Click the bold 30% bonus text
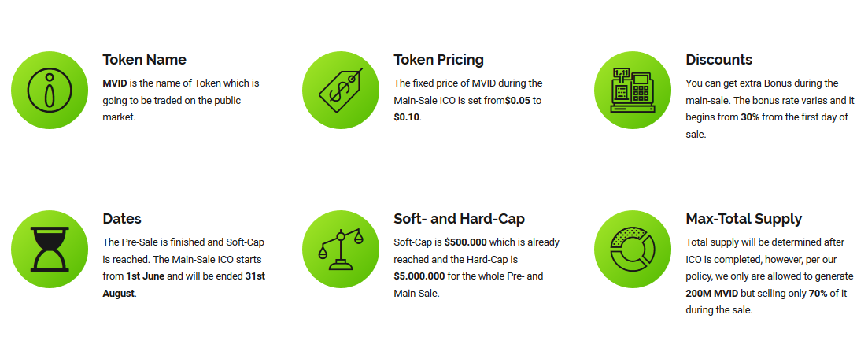Screen dimensions: 868x348 point(750,117)
